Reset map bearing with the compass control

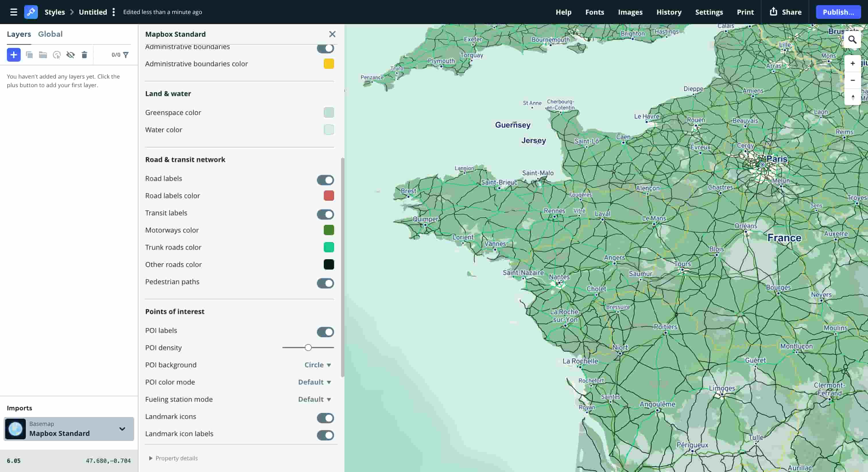(853, 97)
